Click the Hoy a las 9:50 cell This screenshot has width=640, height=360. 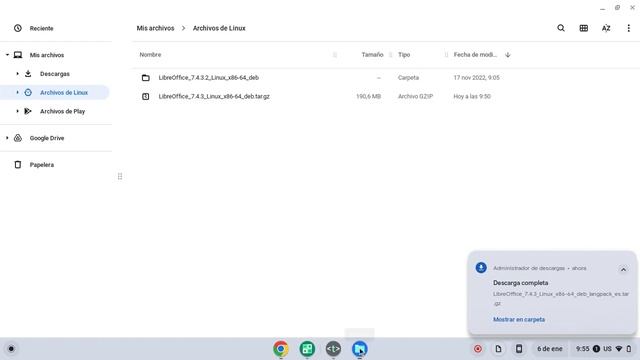coord(472,96)
